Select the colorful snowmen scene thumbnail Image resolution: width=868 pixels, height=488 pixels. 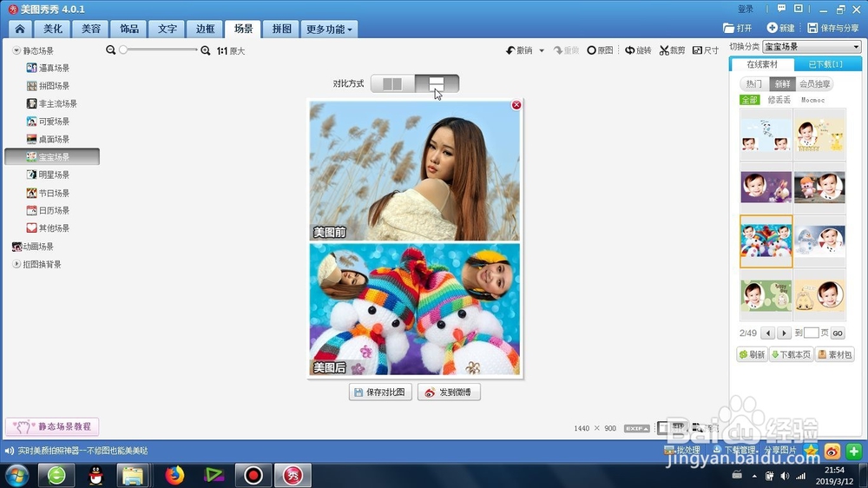coord(766,241)
